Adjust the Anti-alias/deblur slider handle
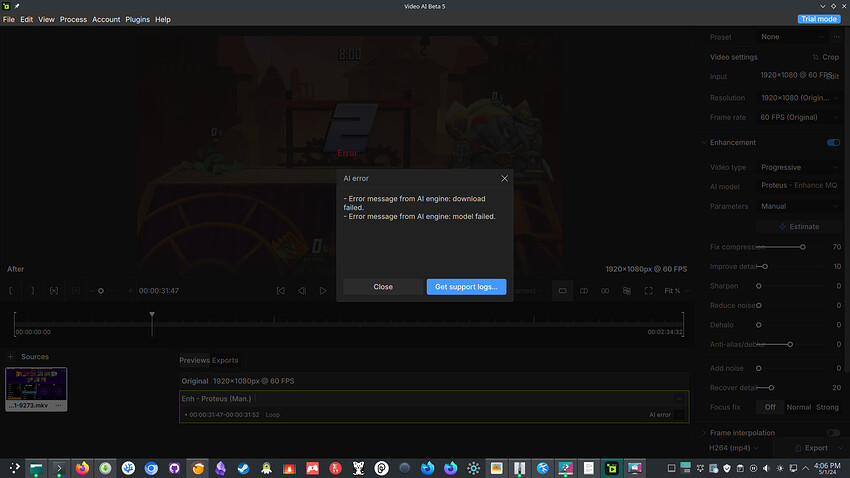The height and width of the screenshot is (478, 850). point(790,345)
